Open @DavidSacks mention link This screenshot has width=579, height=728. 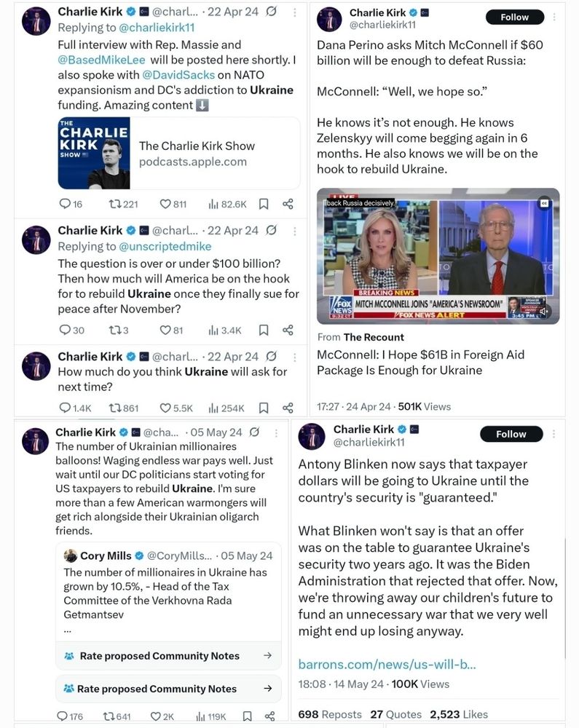pos(178,75)
